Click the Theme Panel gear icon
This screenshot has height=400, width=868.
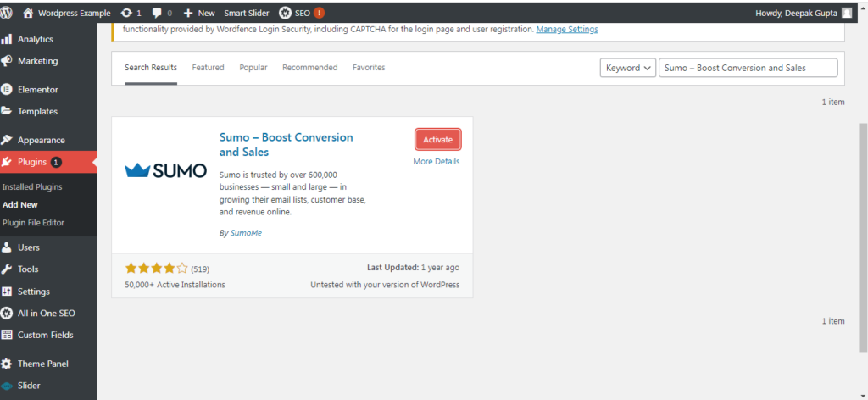(7, 364)
